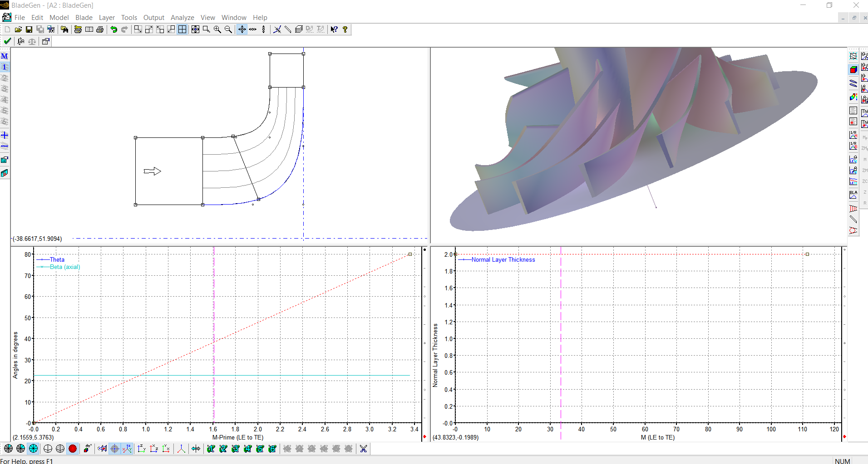Open the Layer menu
This screenshot has height=464, width=868.
coord(107,18)
